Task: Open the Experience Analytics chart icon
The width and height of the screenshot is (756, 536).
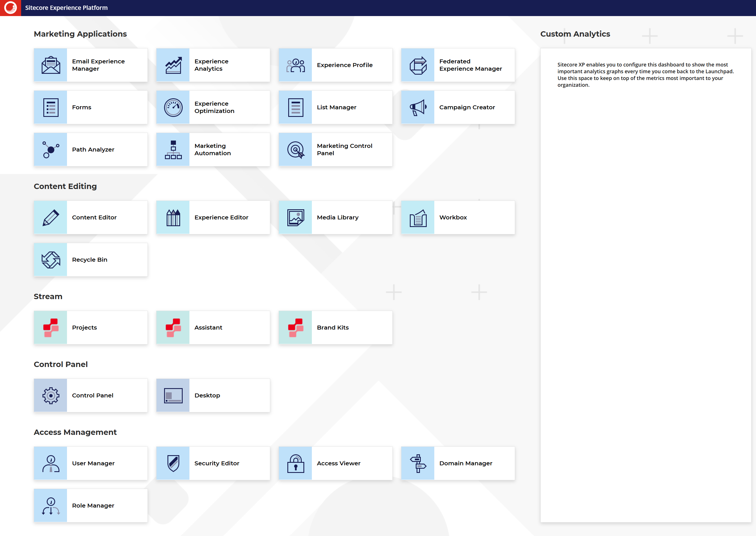Action: click(x=173, y=65)
